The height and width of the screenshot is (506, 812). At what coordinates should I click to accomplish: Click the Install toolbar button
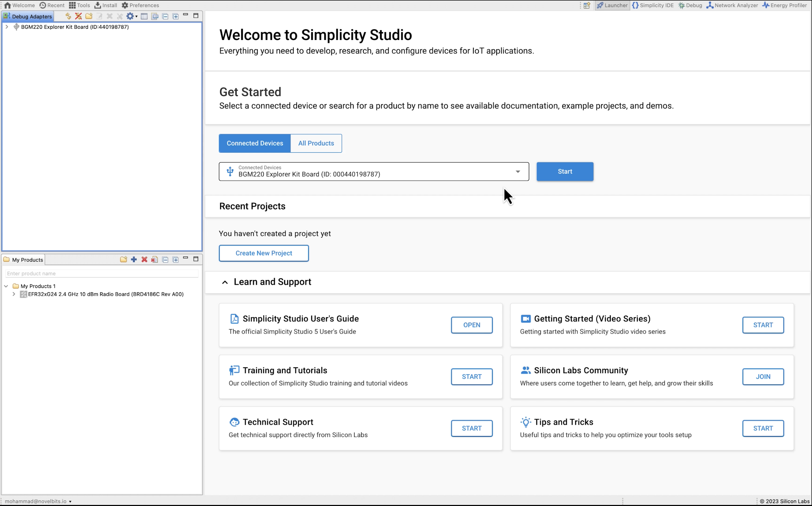pyautogui.click(x=106, y=5)
